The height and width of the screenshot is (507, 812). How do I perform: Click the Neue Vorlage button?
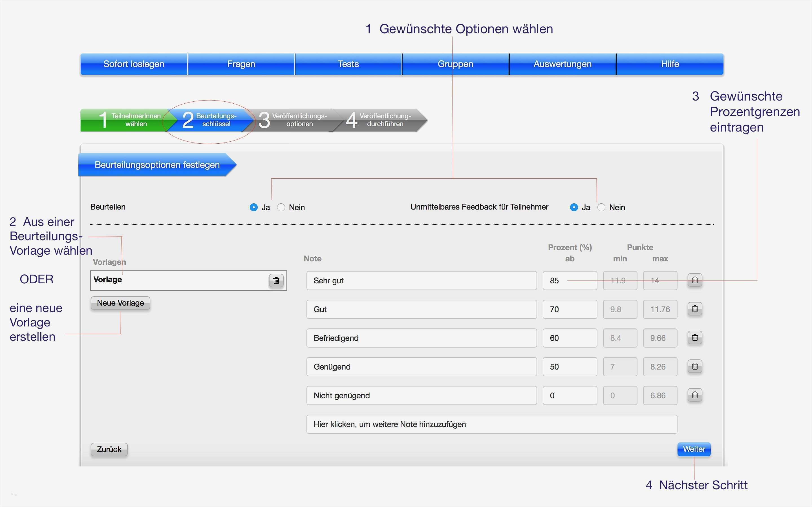click(x=120, y=303)
